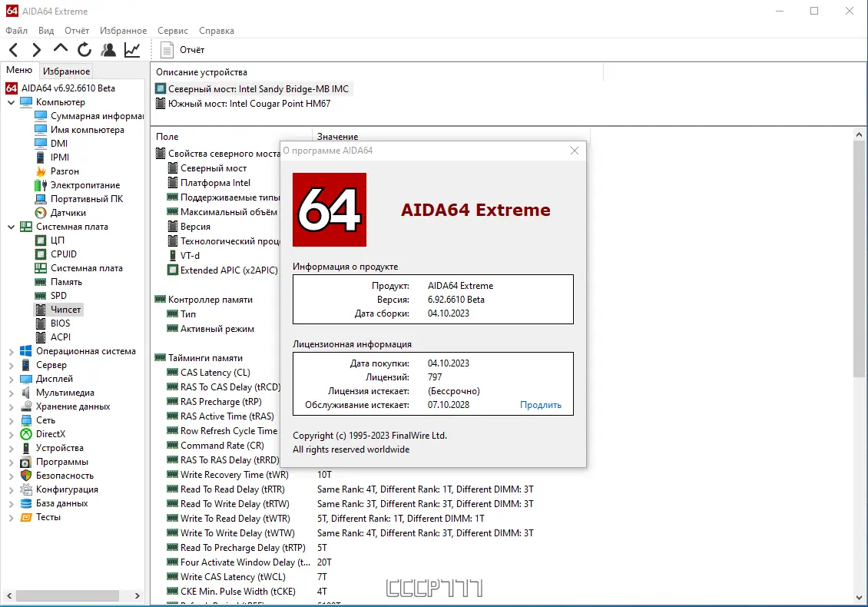Expand the Операционная система node
The width and height of the screenshot is (868, 607).
tap(11, 352)
